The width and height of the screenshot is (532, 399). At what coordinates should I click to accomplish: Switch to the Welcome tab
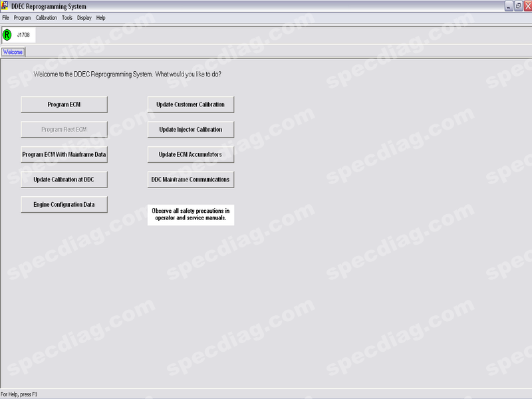pyautogui.click(x=13, y=52)
